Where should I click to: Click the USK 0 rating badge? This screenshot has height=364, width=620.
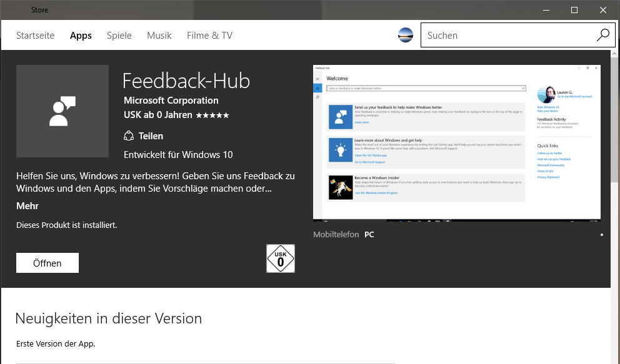[x=281, y=258]
